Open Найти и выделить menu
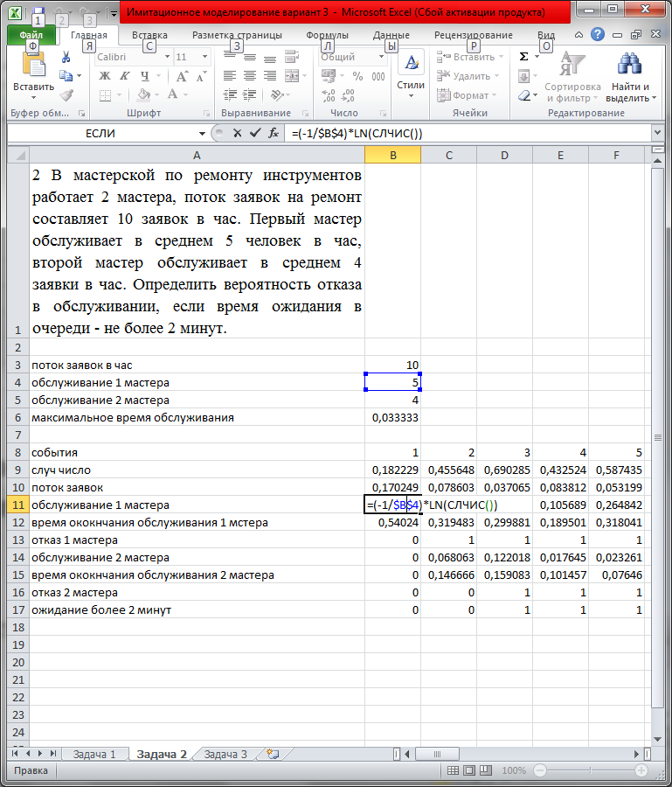The height and width of the screenshot is (787, 672). [630, 76]
